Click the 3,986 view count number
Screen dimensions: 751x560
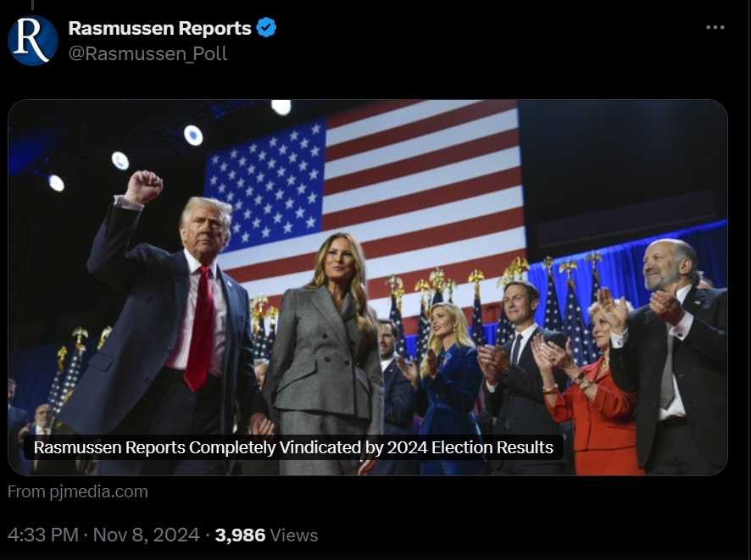[x=240, y=535]
